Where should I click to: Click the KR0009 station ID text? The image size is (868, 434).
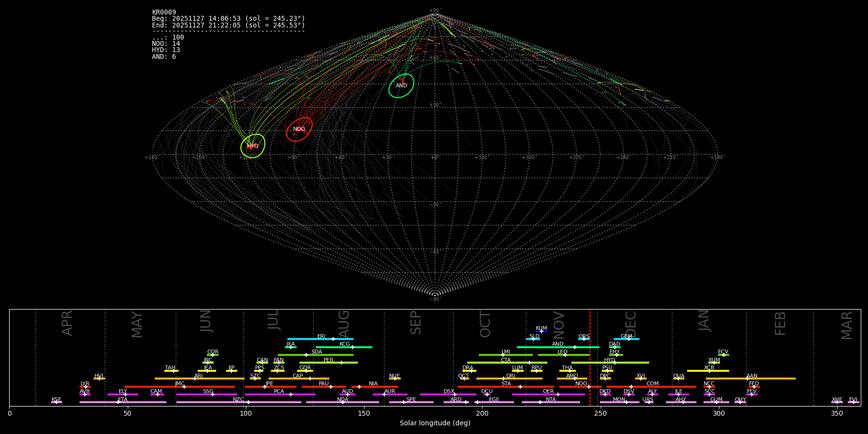[x=164, y=13]
